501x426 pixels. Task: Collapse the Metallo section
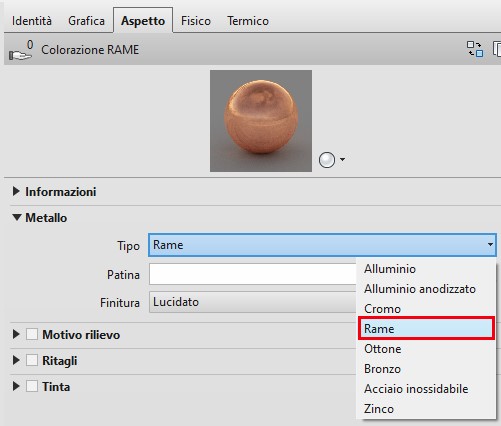point(16,217)
